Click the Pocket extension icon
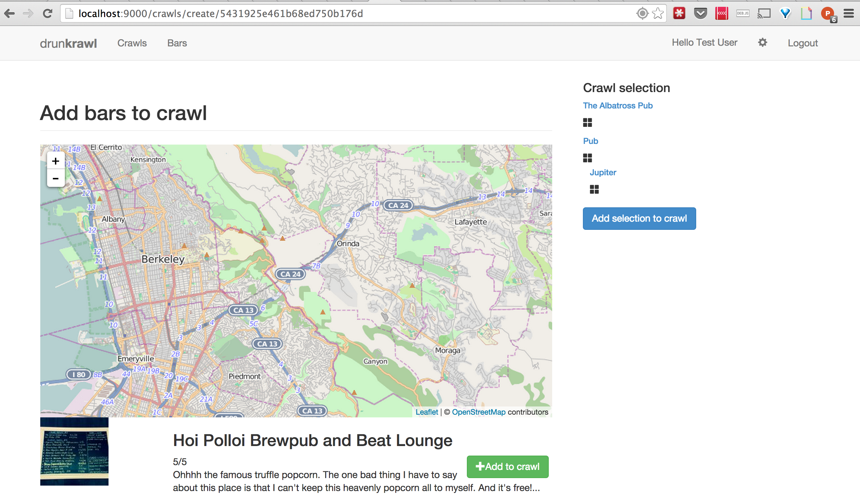Screen dimensions: 860x504 (700, 14)
